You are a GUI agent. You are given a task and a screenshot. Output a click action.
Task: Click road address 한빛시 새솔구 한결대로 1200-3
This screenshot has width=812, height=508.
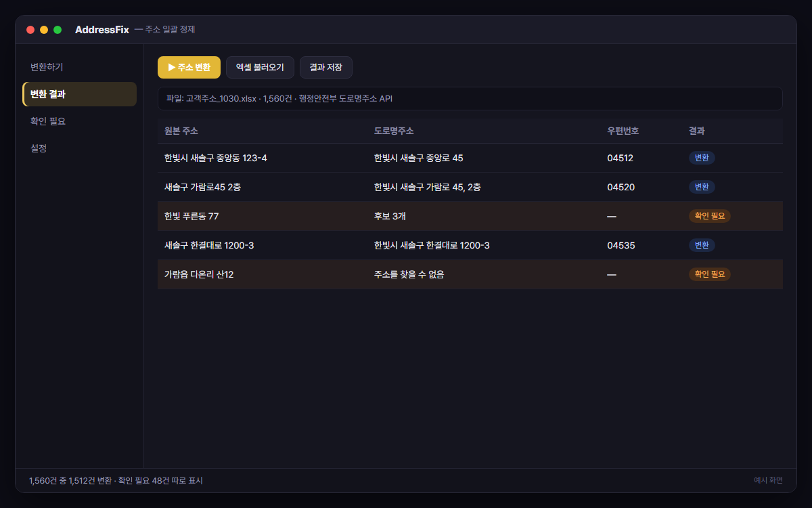432,245
